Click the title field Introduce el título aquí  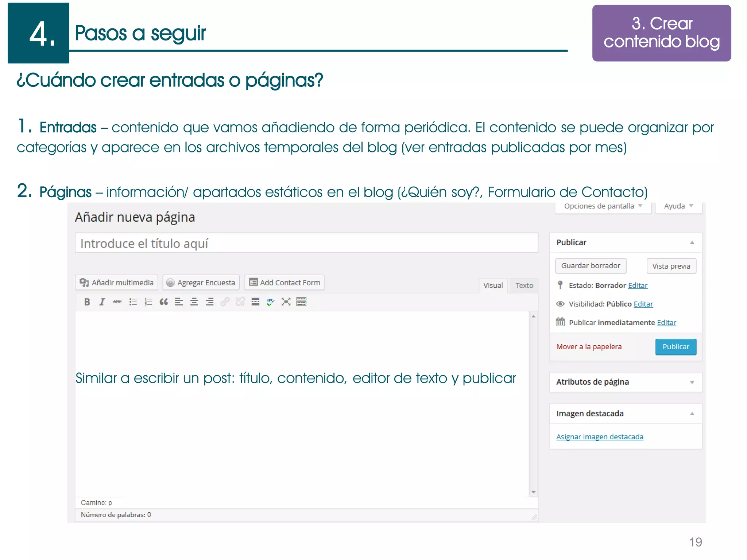coord(306,243)
